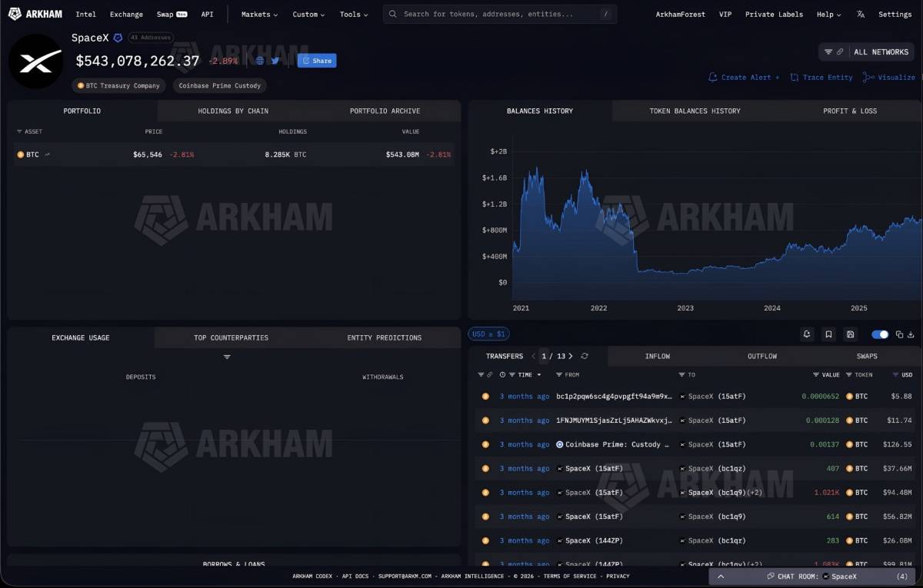Open the Profit & Loss tab
Screen dimensions: 923x588
pos(849,111)
